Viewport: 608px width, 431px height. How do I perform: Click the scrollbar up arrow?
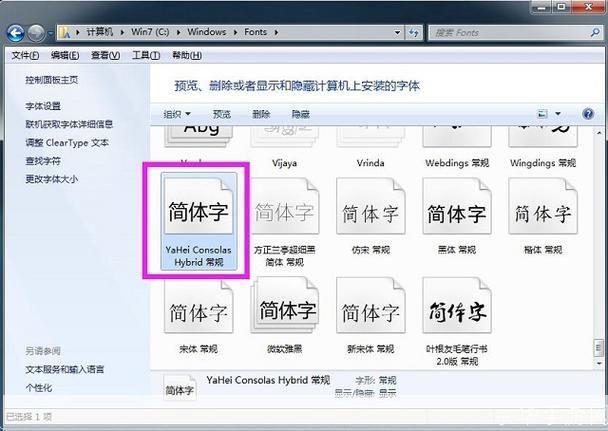599,133
